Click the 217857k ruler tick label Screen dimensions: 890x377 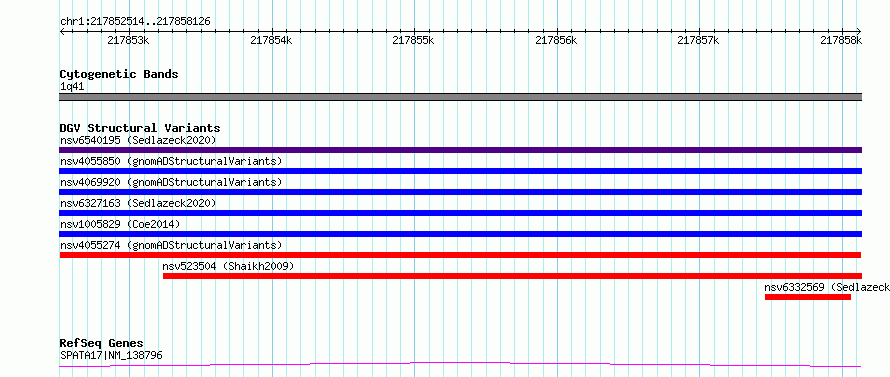699,40
